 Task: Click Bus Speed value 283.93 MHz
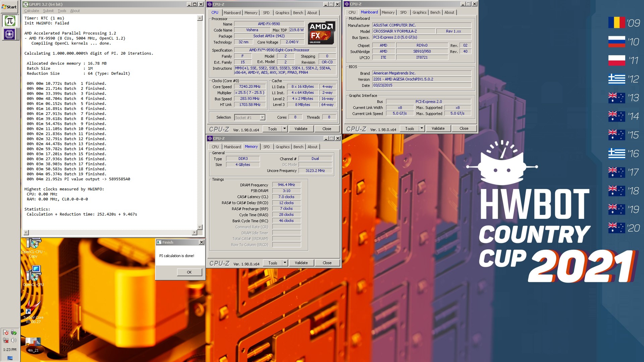coord(250,99)
